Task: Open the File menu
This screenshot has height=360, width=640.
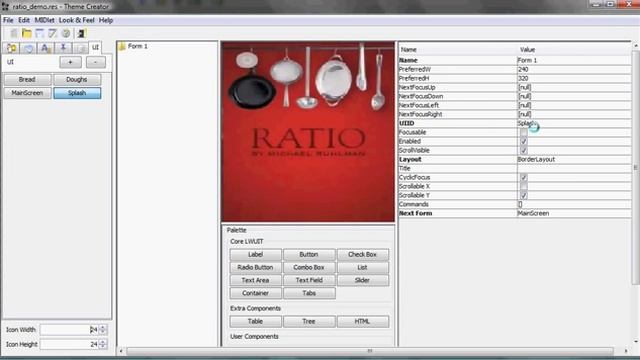Action: pyautogui.click(x=8, y=20)
